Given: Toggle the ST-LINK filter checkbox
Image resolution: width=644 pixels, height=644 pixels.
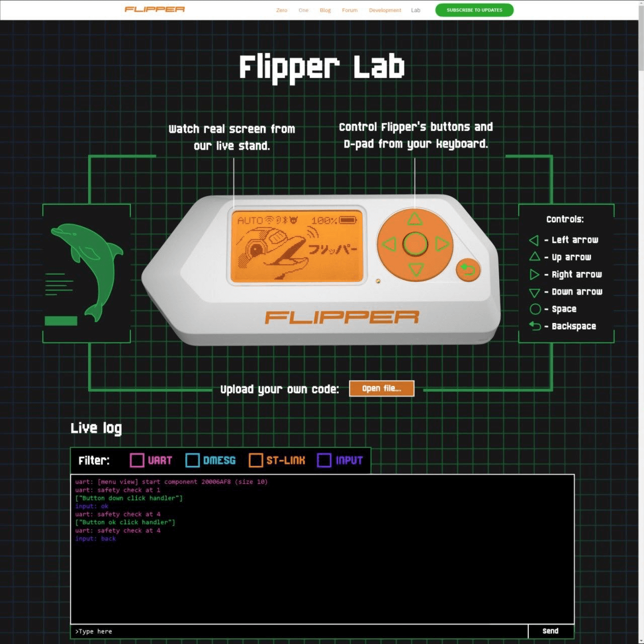Looking at the screenshot, I should (x=256, y=460).
